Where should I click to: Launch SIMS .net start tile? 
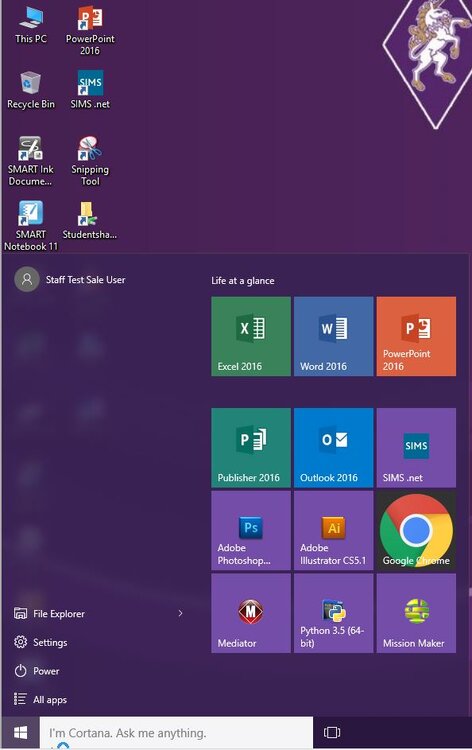[417, 448]
